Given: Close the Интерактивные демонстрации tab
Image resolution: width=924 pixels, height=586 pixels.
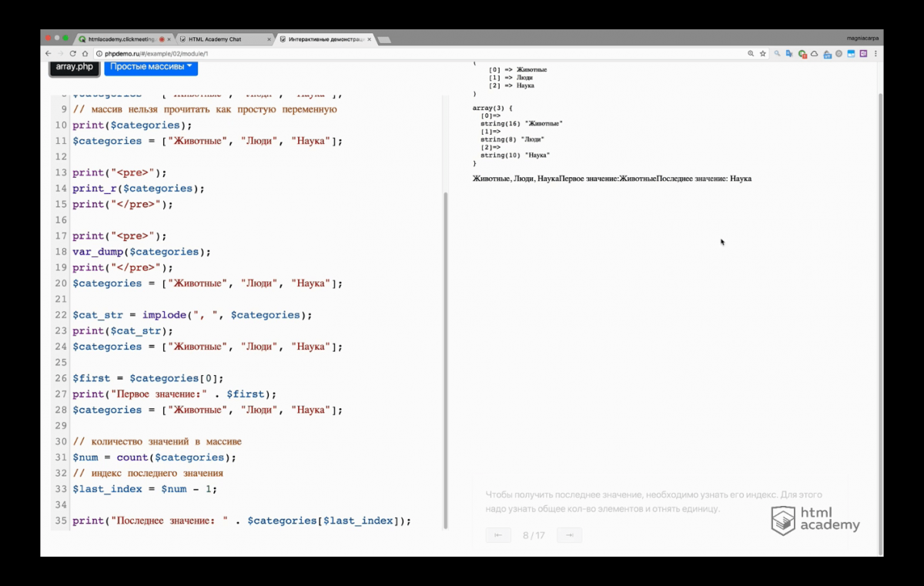Looking at the screenshot, I should (370, 39).
